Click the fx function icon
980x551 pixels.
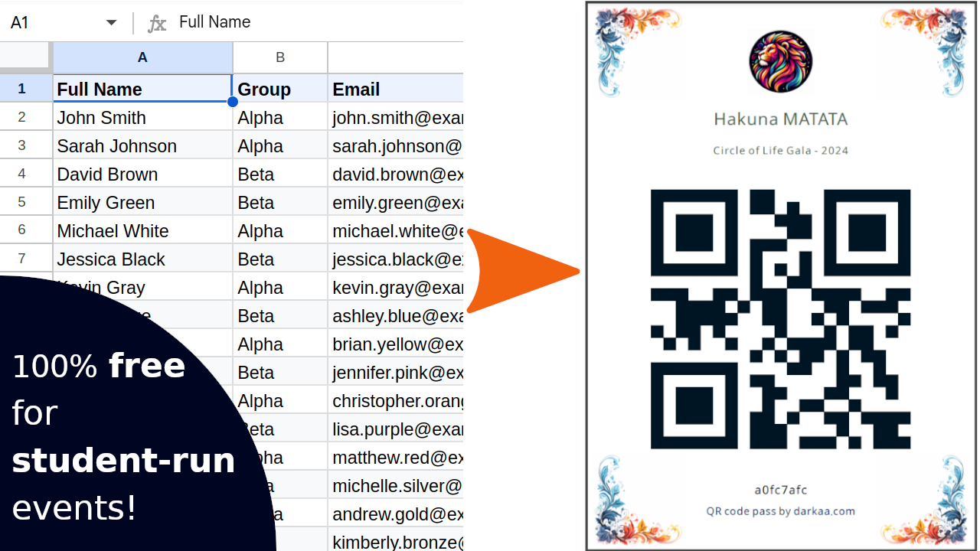pos(157,22)
